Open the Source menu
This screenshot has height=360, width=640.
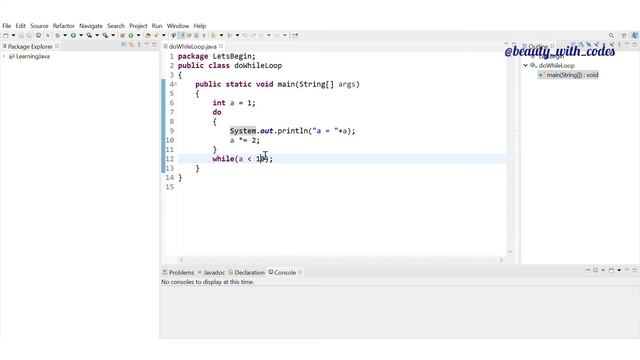[x=39, y=26]
